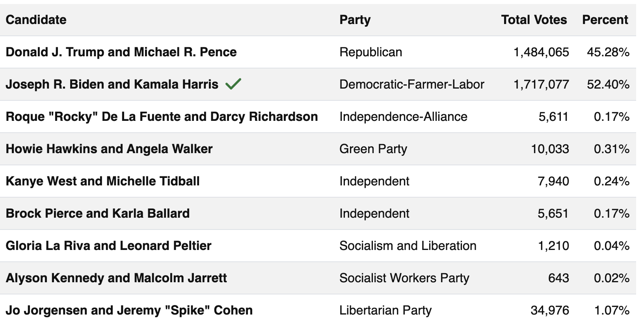Image resolution: width=644 pixels, height=322 pixels.
Task: Select Joseph R. Biden and Kamala Harris
Action: click(112, 84)
